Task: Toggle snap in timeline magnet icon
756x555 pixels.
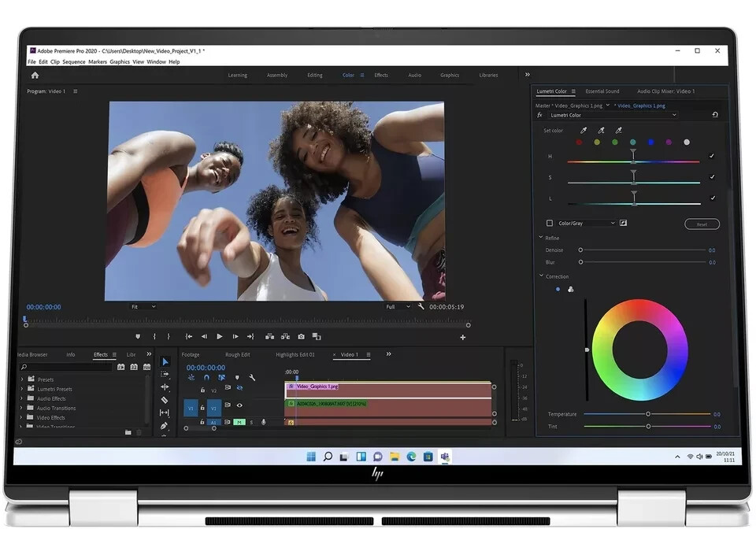Action: (x=206, y=377)
